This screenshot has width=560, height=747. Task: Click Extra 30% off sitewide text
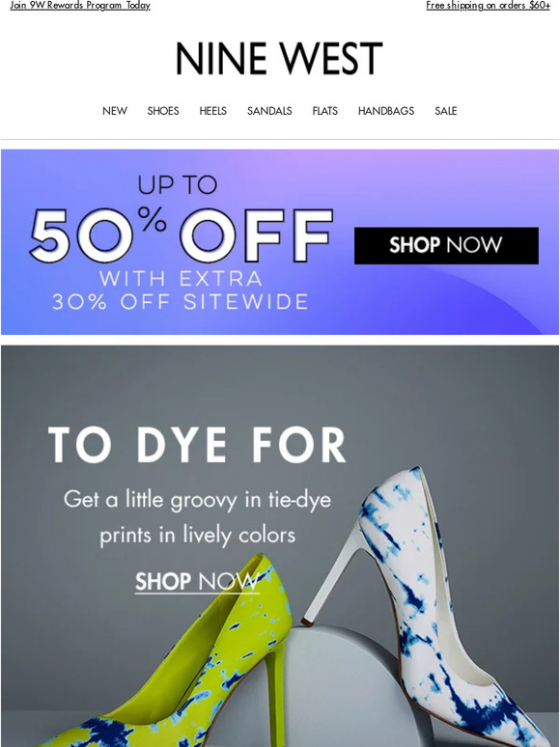click(181, 290)
